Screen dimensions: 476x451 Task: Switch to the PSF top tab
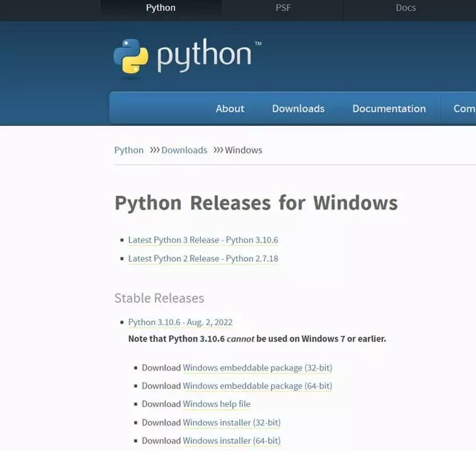[283, 8]
